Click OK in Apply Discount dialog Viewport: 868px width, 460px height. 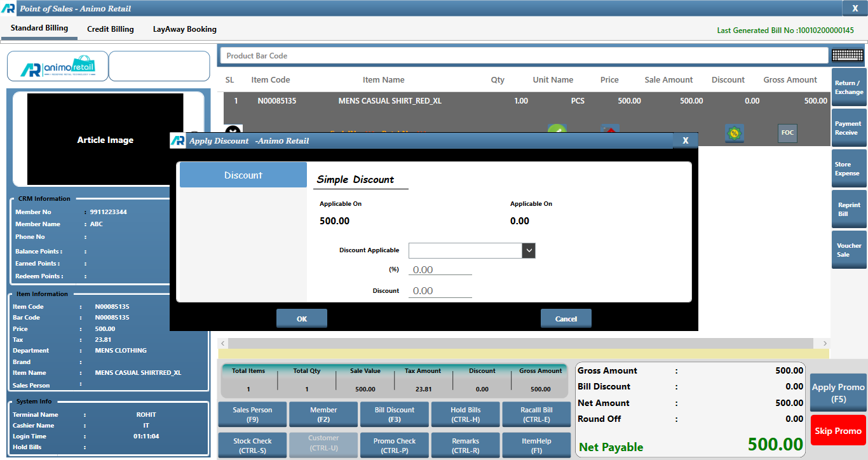click(x=302, y=318)
